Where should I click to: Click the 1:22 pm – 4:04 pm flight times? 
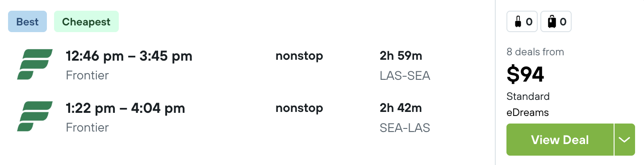pos(125,108)
